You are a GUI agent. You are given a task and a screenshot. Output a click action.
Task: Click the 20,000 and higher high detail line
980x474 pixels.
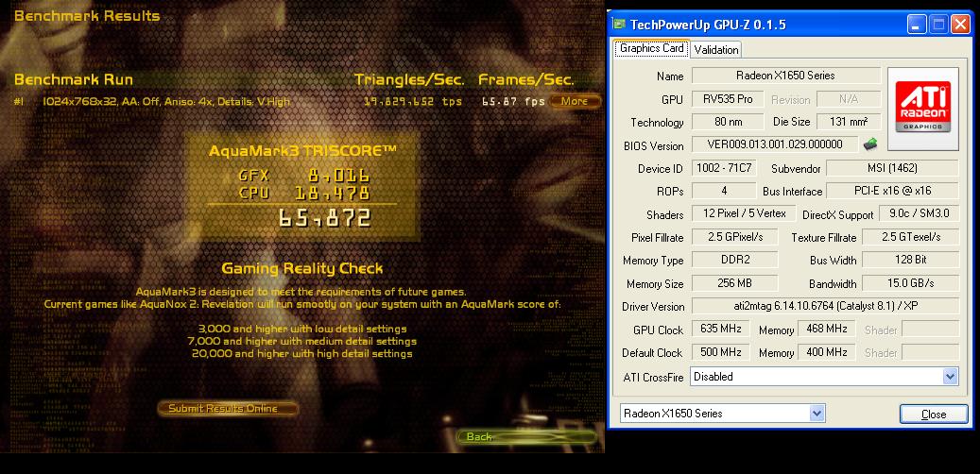301,353
